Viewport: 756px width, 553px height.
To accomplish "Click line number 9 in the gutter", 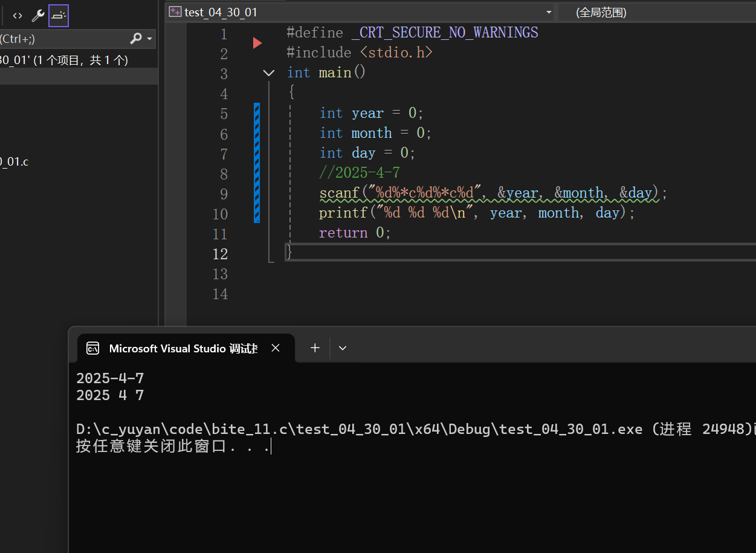I will click(x=223, y=194).
